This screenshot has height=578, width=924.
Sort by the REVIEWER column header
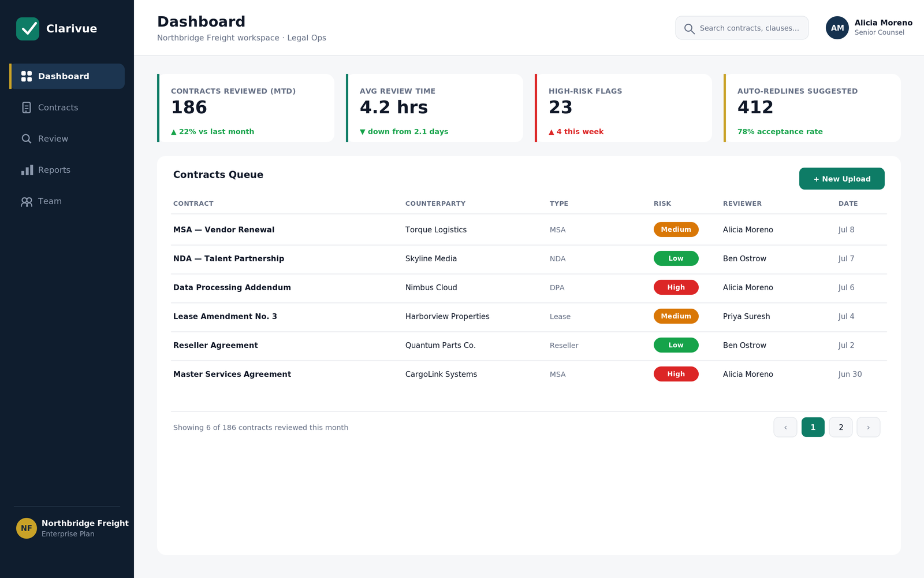(x=742, y=203)
